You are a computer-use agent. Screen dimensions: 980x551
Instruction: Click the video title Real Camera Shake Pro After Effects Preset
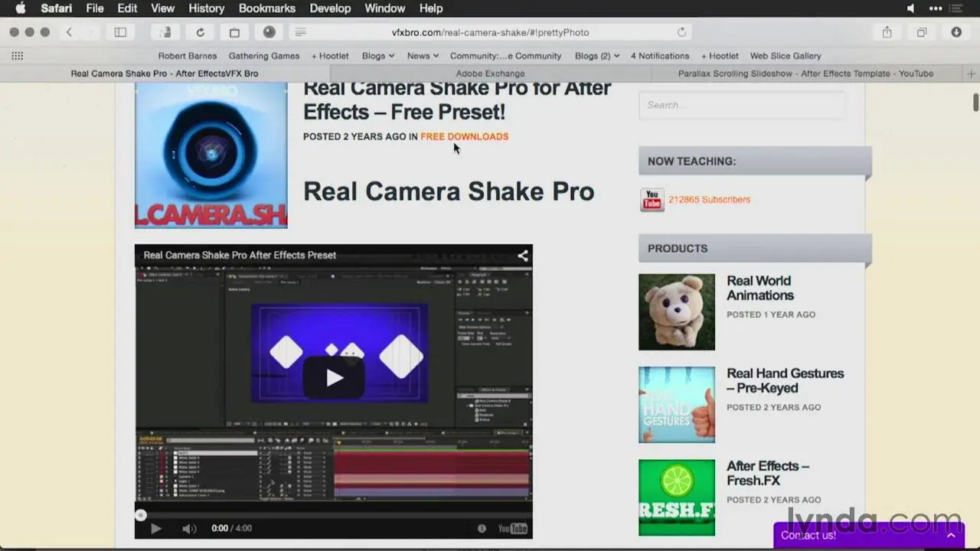pyautogui.click(x=240, y=256)
